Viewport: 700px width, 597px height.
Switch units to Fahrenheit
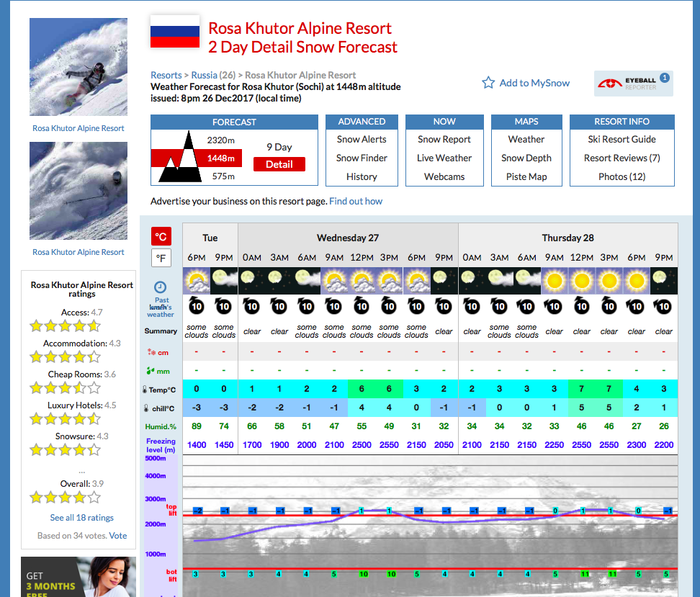point(161,258)
